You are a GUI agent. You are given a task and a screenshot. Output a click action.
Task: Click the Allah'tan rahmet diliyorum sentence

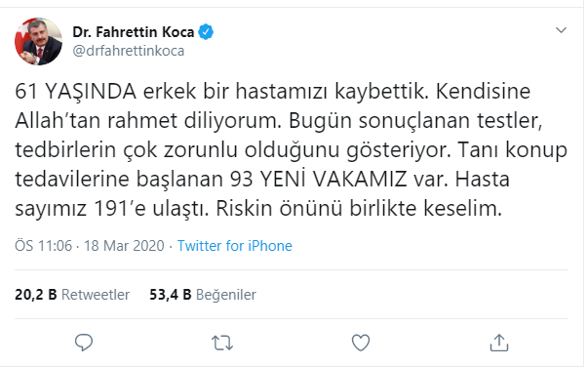148,120
